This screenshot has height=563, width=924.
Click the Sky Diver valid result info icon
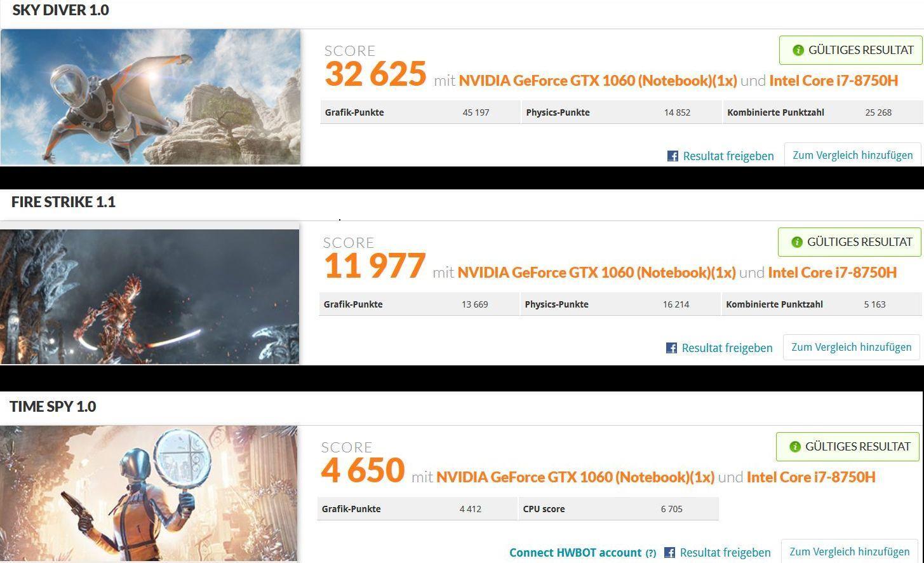tap(798, 50)
